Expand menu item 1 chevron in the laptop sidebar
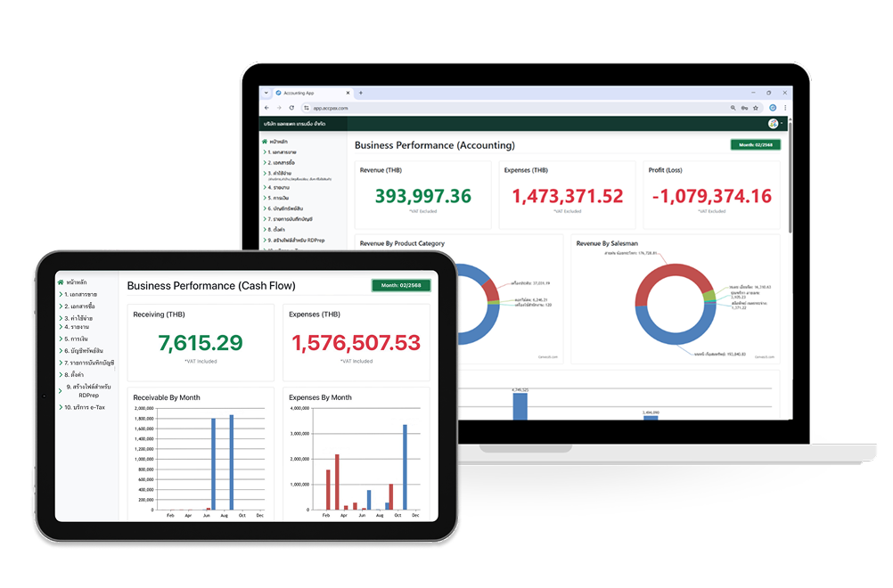This screenshot has width=893, height=588. pyautogui.click(x=265, y=152)
